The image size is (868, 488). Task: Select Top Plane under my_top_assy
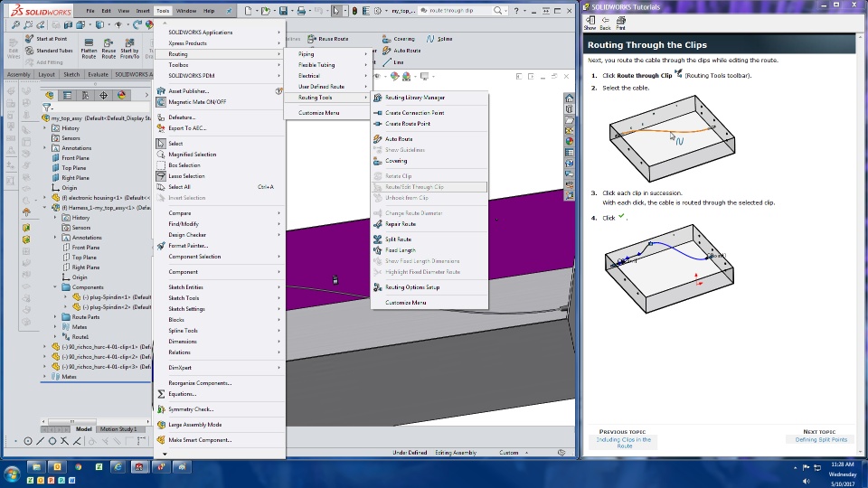click(x=73, y=168)
